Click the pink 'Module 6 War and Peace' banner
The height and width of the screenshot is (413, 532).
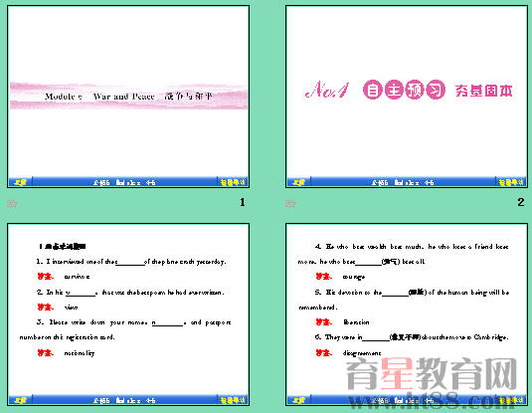tap(128, 97)
